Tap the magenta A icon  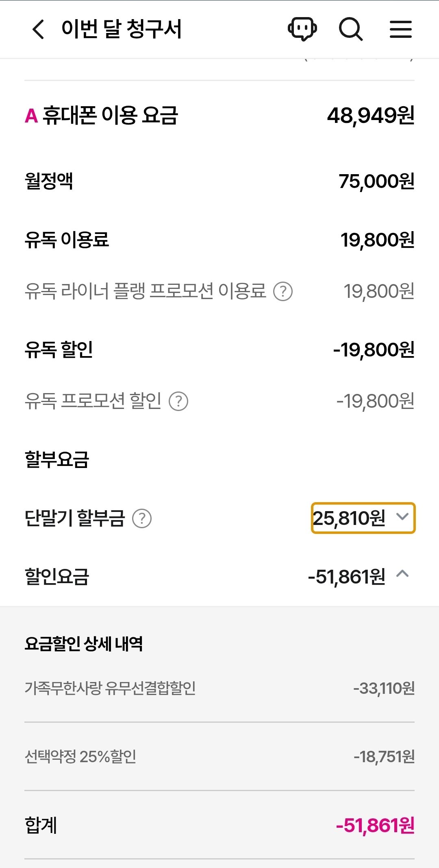[31, 116]
